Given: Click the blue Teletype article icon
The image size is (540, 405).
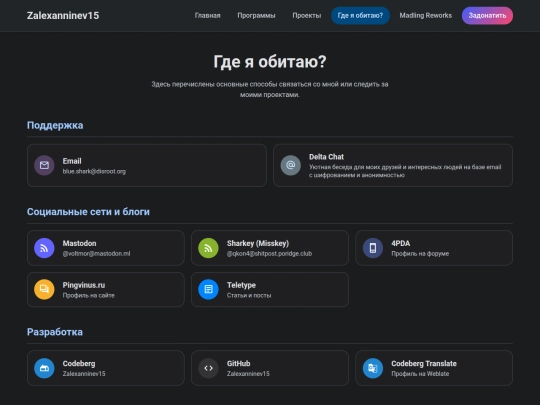Looking at the screenshot, I should (x=208, y=289).
